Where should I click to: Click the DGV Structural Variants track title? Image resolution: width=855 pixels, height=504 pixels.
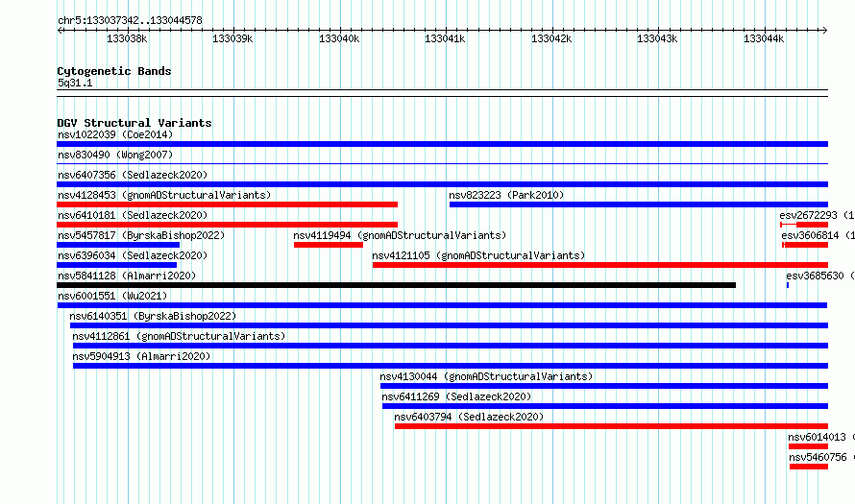pyautogui.click(x=134, y=123)
